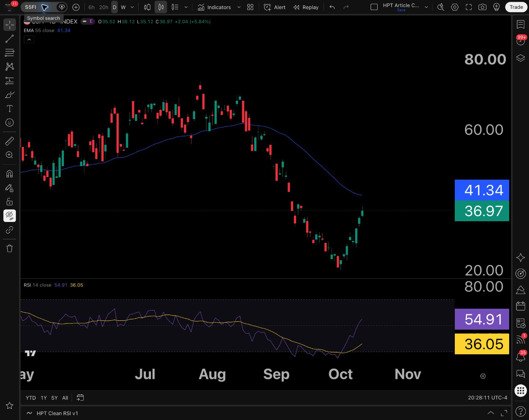The height and width of the screenshot is (420, 529).
Task: Select the ruler measure tool
Action: (x=10, y=141)
